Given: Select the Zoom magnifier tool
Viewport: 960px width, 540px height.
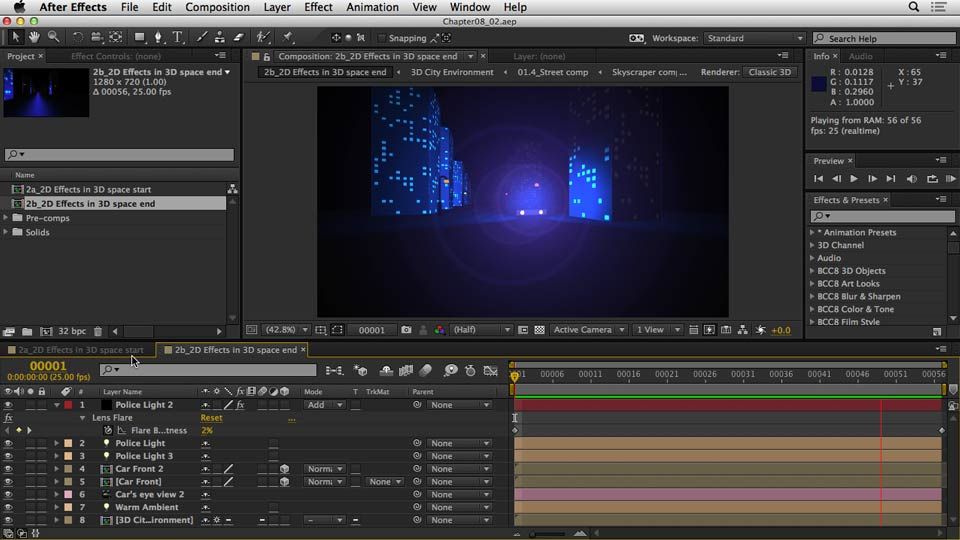Looking at the screenshot, I should 52,38.
